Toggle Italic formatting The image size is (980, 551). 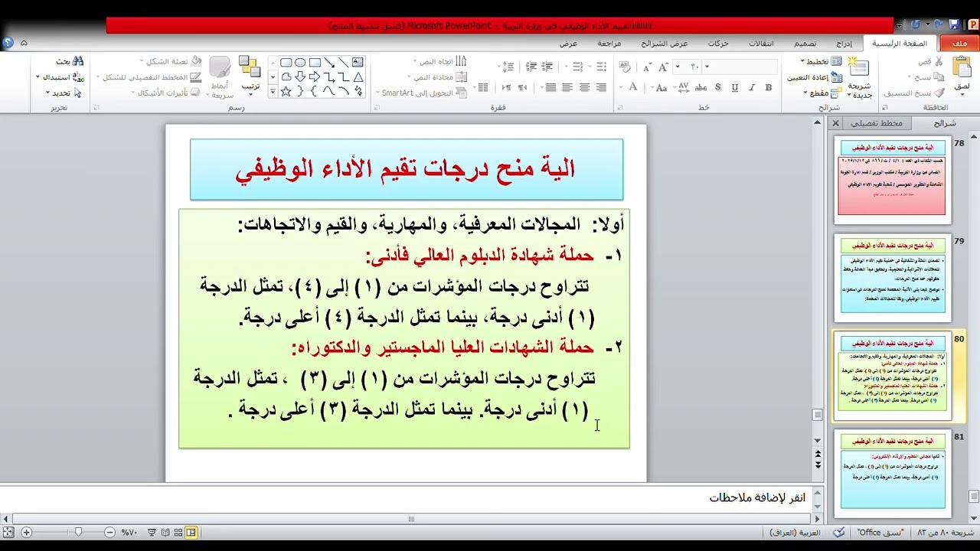(x=752, y=88)
